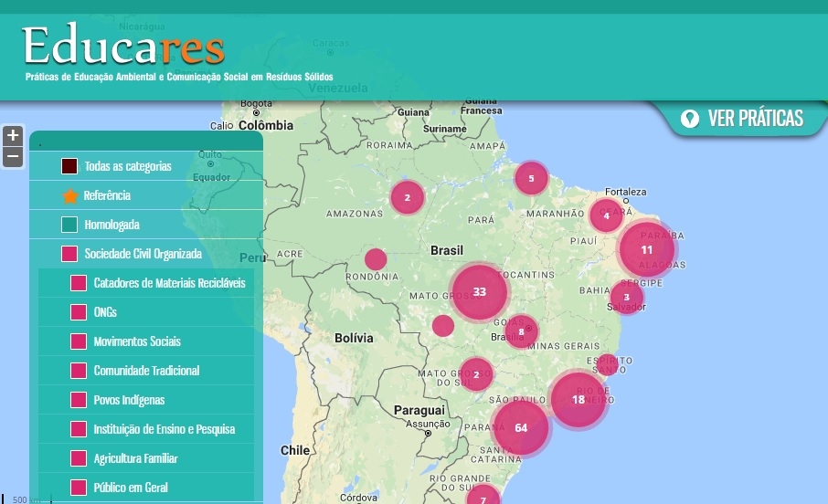828x504 pixels.
Task: Click the unnumbered marker near Rondônia
Action: [376, 259]
